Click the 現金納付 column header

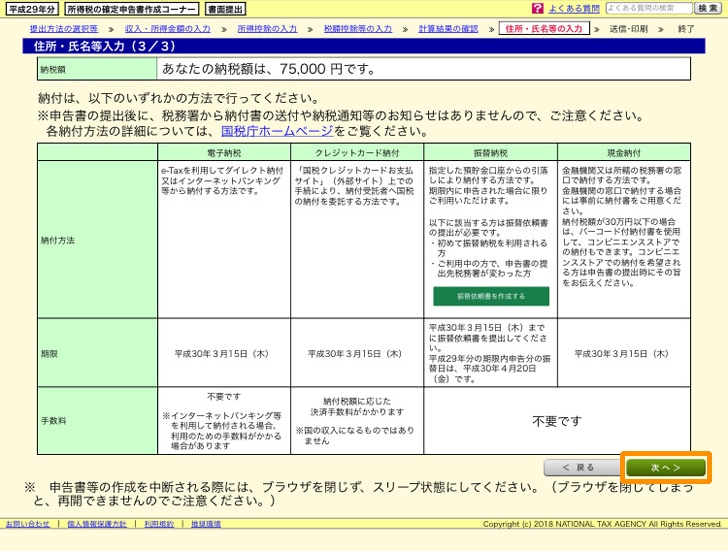click(x=624, y=152)
